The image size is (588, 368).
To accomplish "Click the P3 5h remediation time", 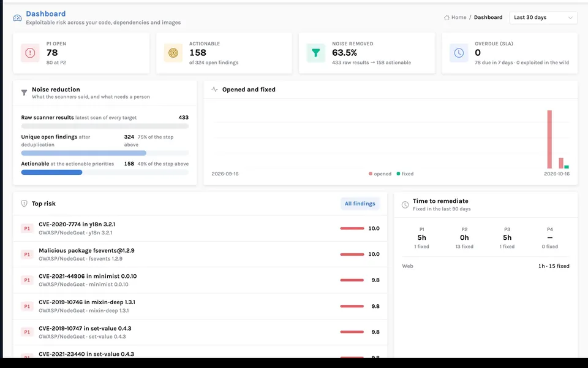I will (x=507, y=238).
